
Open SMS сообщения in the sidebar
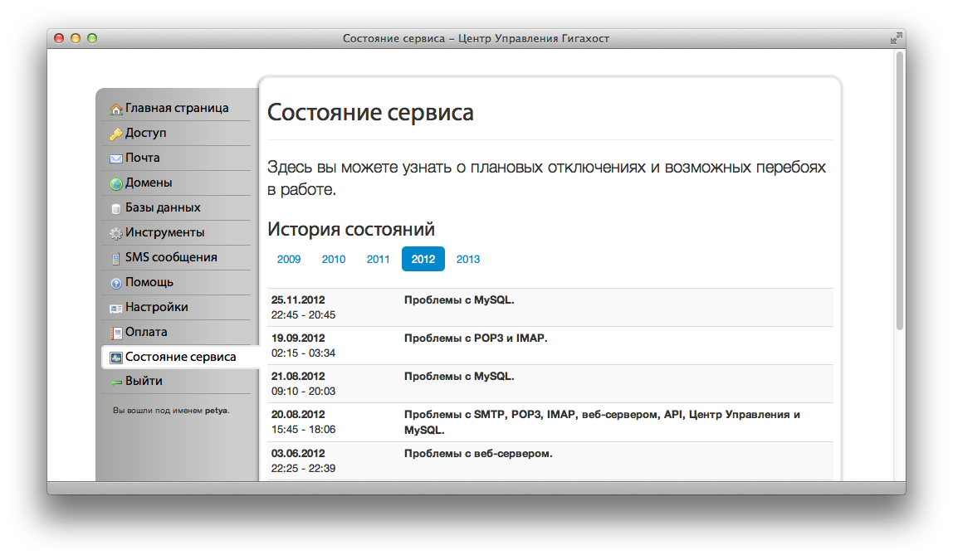tap(171, 257)
